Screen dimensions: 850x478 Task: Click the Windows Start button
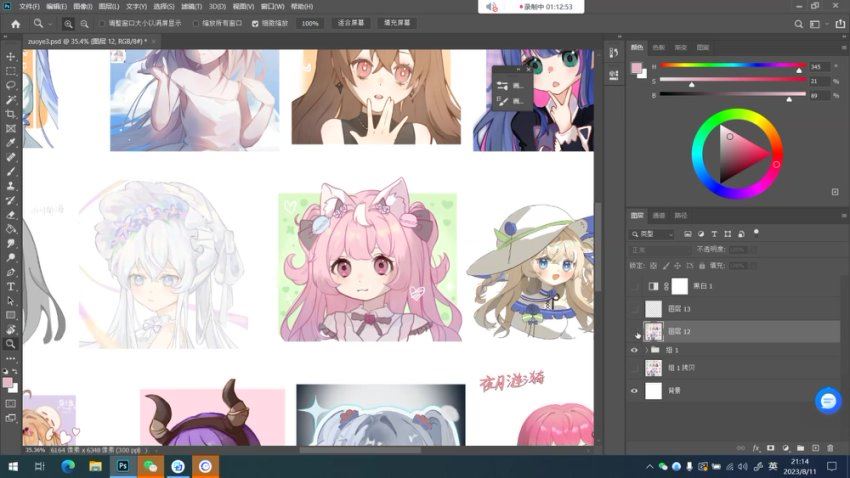(13, 467)
